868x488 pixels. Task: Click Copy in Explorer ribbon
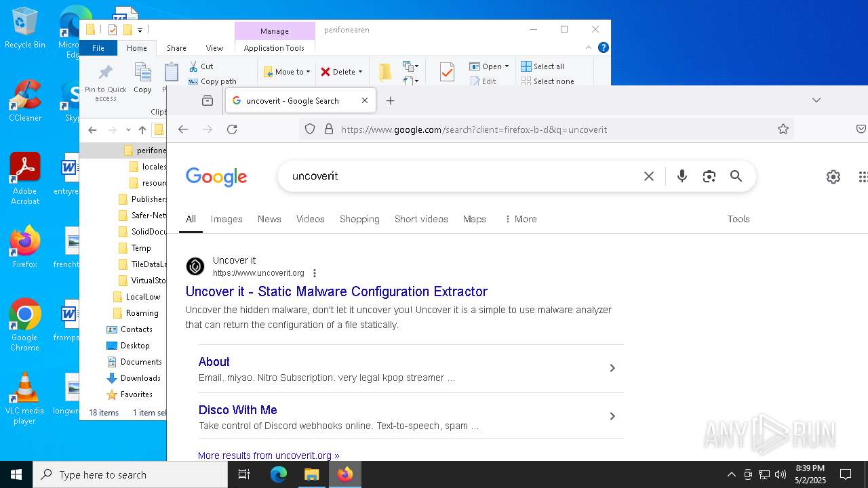click(142, 79)
